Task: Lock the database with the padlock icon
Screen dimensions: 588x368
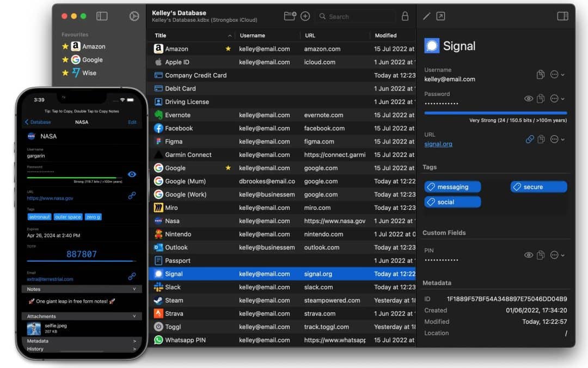Action: [405, 16]
